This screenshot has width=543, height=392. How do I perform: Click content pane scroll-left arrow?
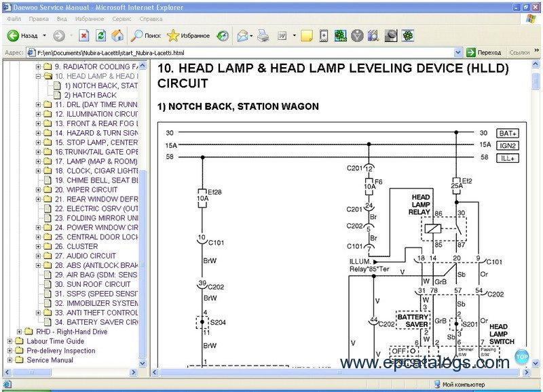[155, 372]
